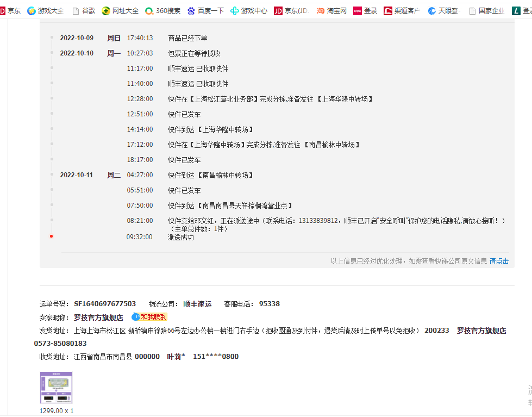The width and height of the screenshot is (532, 417).
Task: Click the 游戏中心 bookmark icon
Action: coord(234,11)
